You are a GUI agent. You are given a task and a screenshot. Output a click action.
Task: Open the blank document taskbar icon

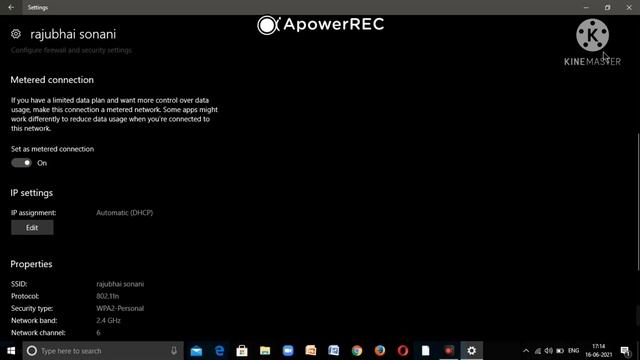(425, 351)
